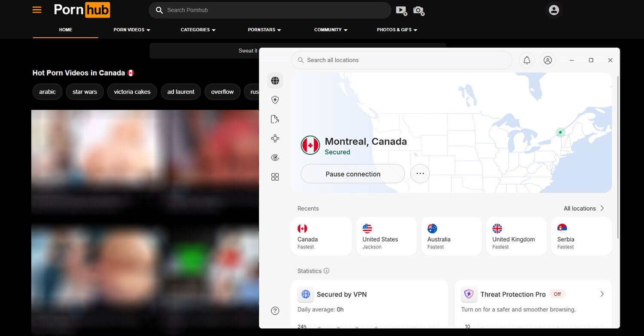This screenshot has height=336, width=644.
Task: Click the Daily average: 0h text
Action: (x=320, y=309)
